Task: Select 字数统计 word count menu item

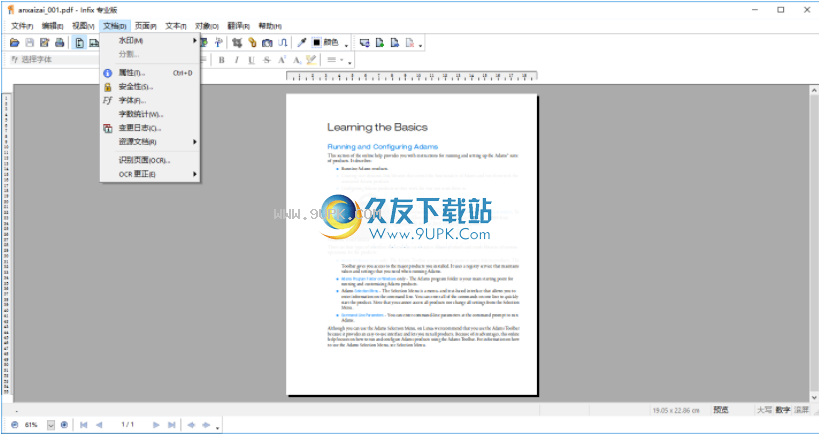Action: 150,114
